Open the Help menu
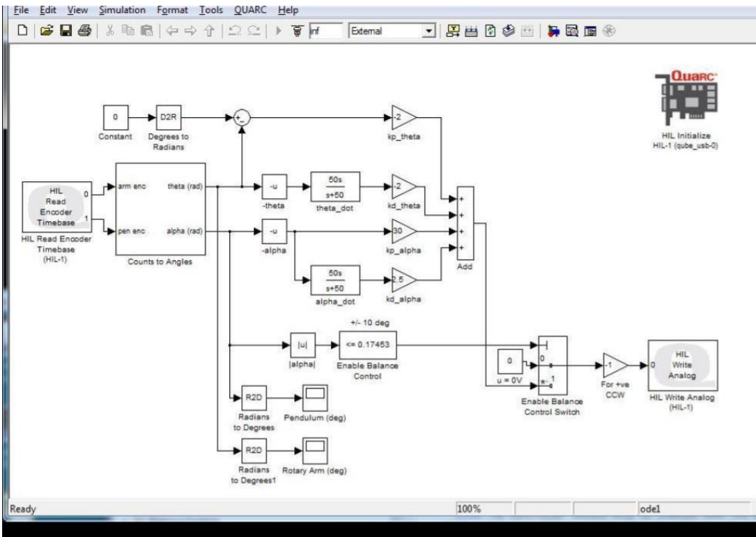 click(288, 10)
